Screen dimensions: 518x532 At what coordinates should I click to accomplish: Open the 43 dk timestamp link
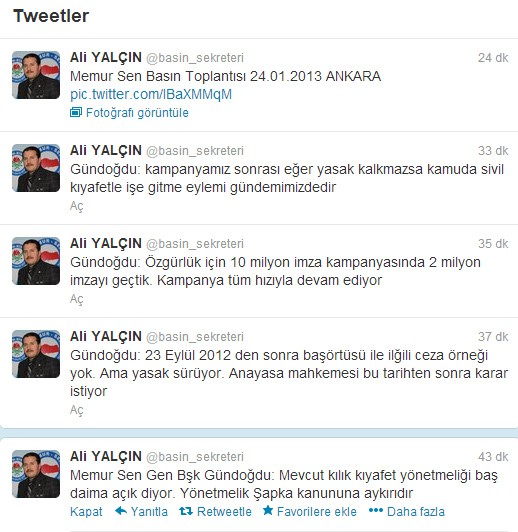click(x=493, y=457)
